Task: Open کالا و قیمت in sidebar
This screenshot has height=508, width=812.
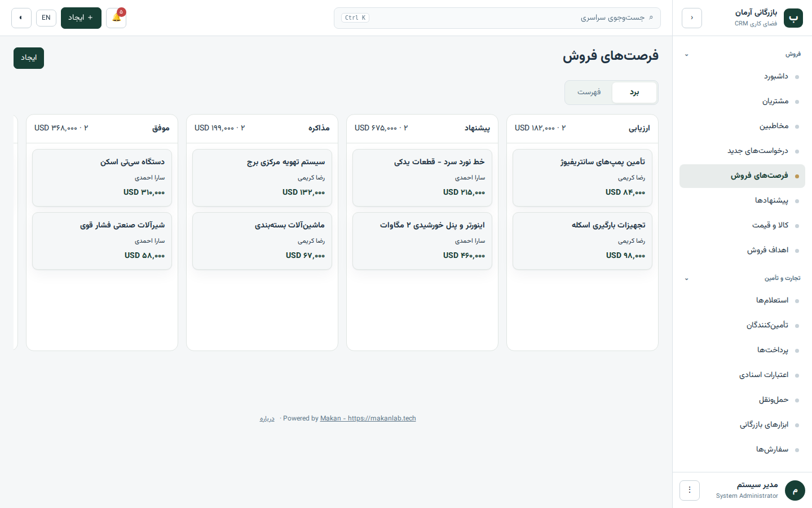Action: coord(742,225)
